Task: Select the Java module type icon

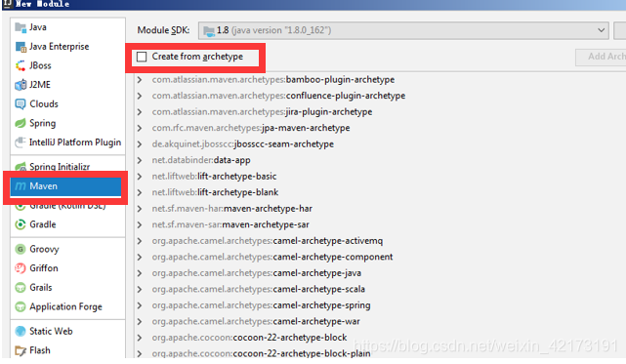Action: 21,27
